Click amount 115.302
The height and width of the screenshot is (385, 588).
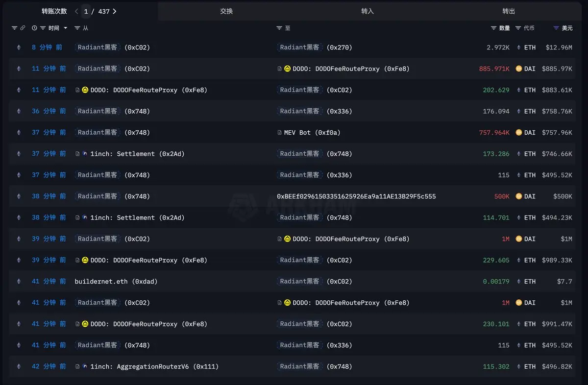click(496, 366)
